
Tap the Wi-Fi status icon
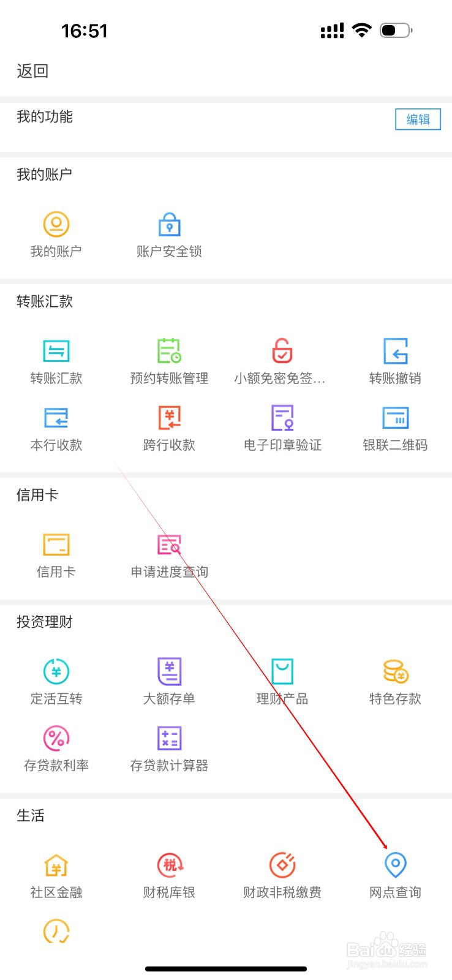[x=362, y=30]
